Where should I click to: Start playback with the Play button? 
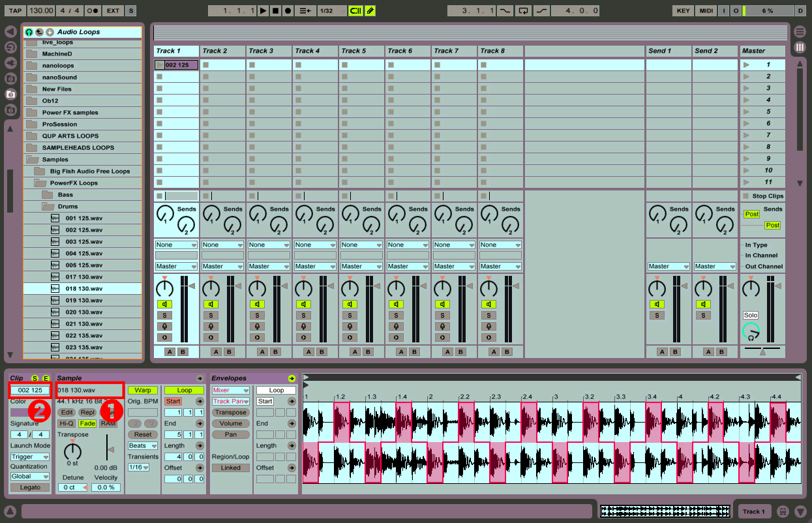pyautogui.click(x=263, y=10)
